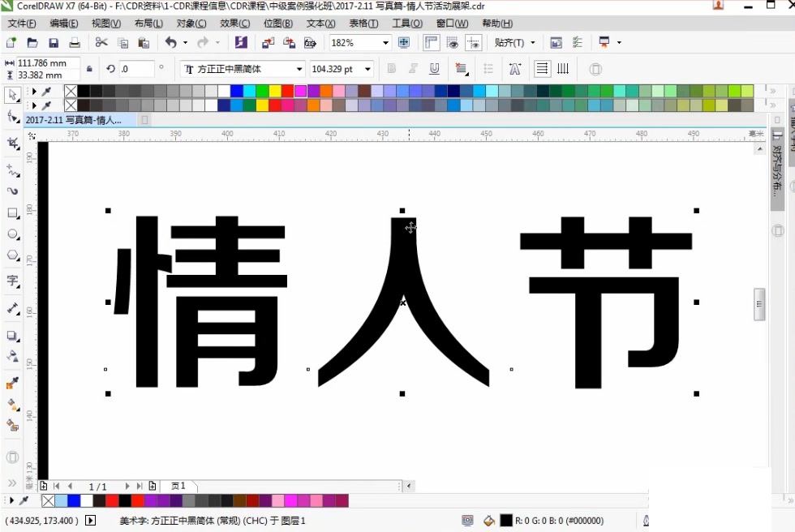Viewport: 795px width, 532px height.
Task: Open the 文本 menu
Action: (320, 24)
